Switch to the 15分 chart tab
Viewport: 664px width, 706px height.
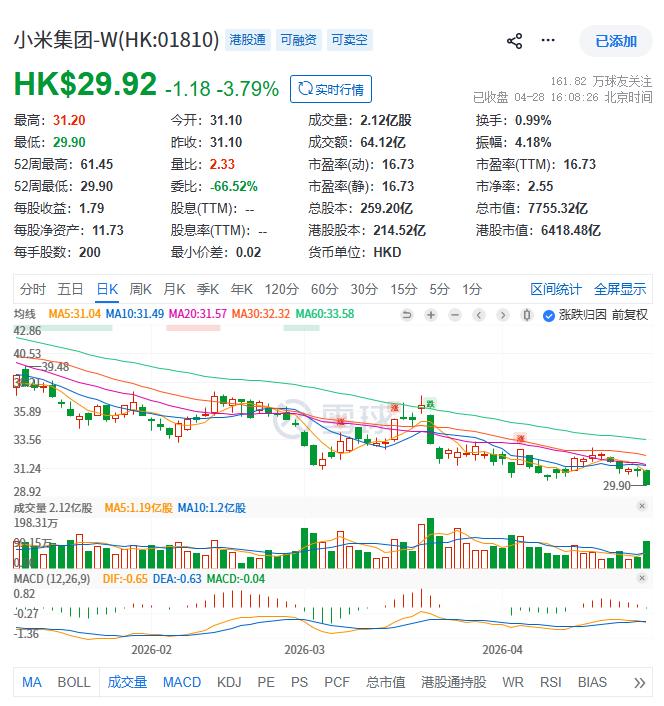[404, 289]
